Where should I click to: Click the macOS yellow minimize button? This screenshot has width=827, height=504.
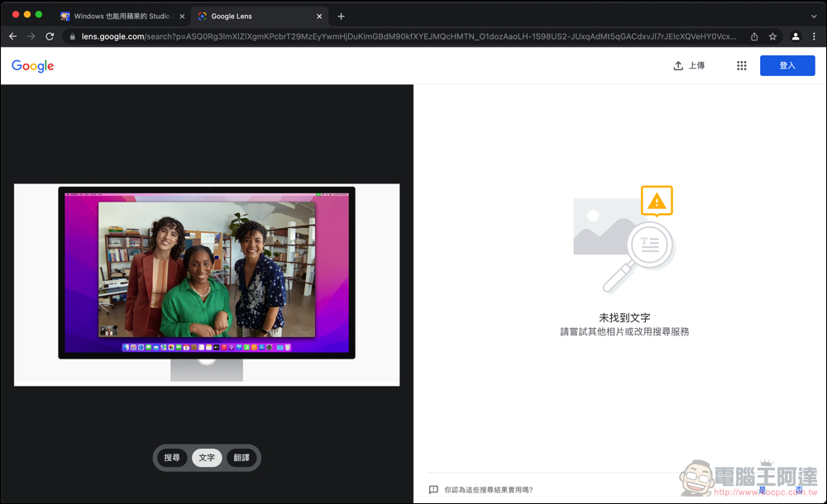pos(27,14)
